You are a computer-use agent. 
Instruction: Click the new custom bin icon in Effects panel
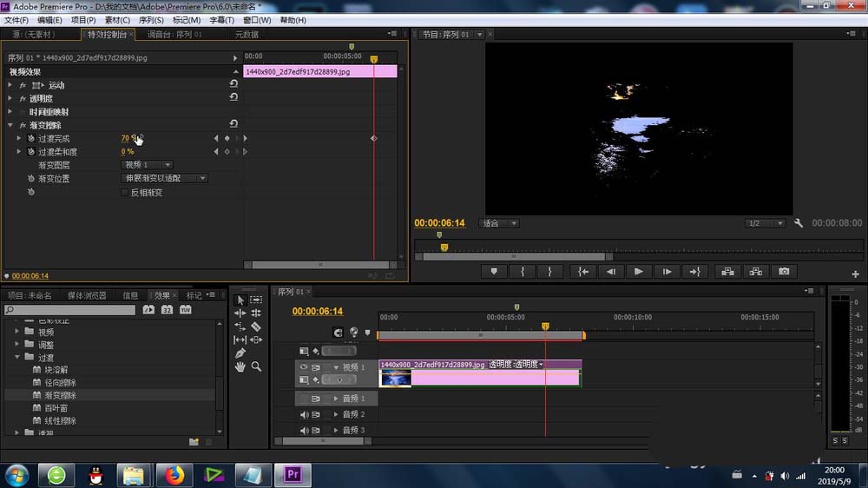[194, 441]
